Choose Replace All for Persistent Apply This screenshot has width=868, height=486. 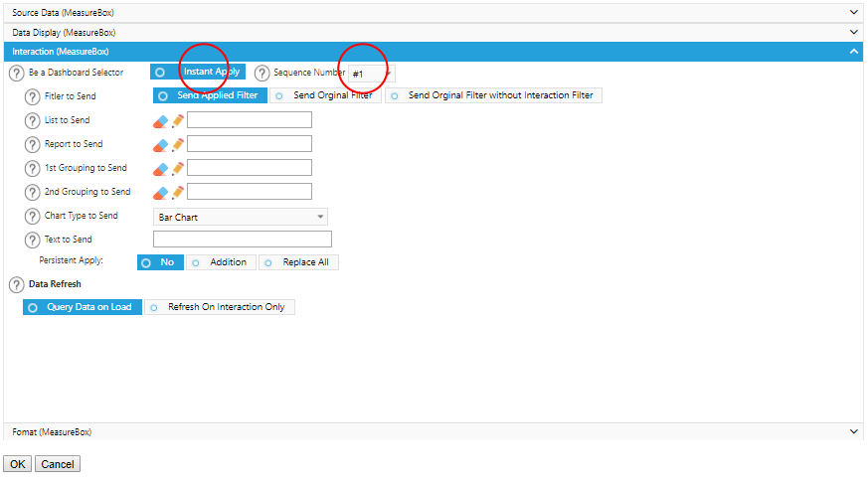point(299,262)
